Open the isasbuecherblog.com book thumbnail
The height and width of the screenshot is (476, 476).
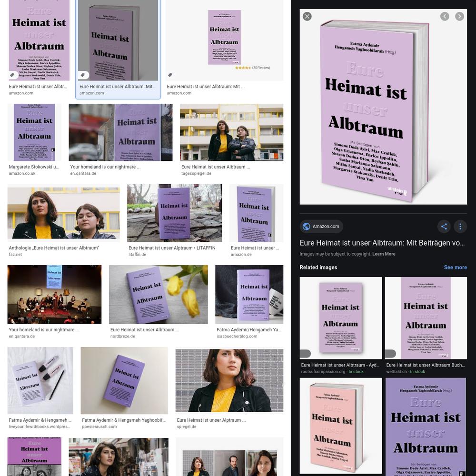point(249,295)
